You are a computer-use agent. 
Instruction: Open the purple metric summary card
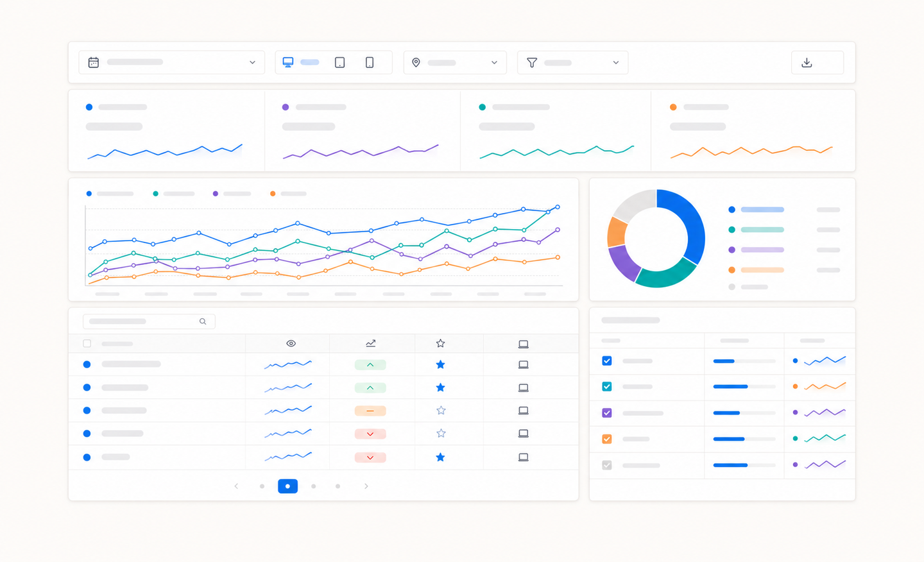click(x=363, y=130)
